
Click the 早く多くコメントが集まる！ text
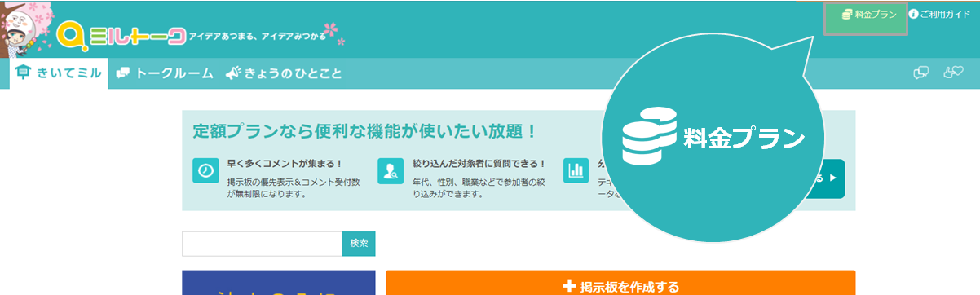[x=285, y=164]
